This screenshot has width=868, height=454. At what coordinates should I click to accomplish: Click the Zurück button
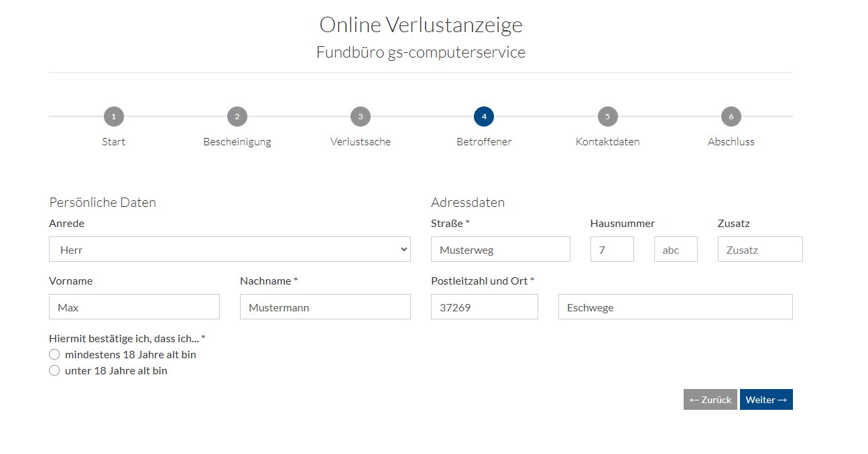[x=710, y=400]
